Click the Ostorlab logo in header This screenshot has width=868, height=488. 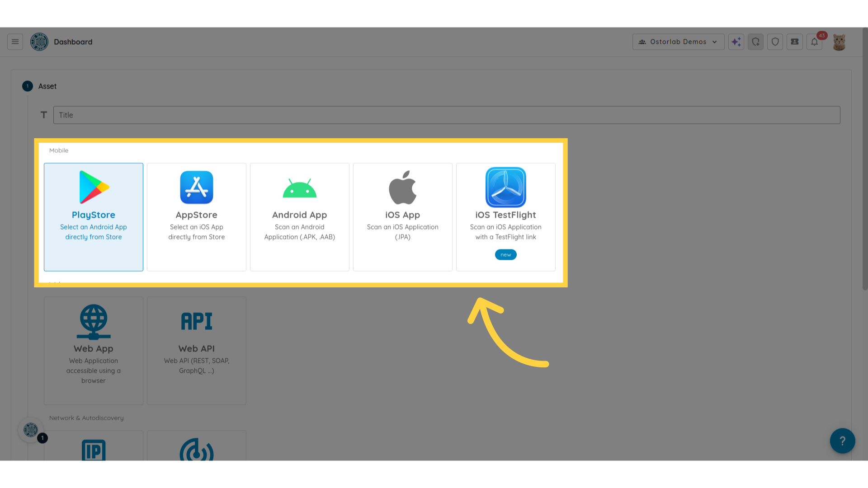pyautogui.click(x=39, y=42)
